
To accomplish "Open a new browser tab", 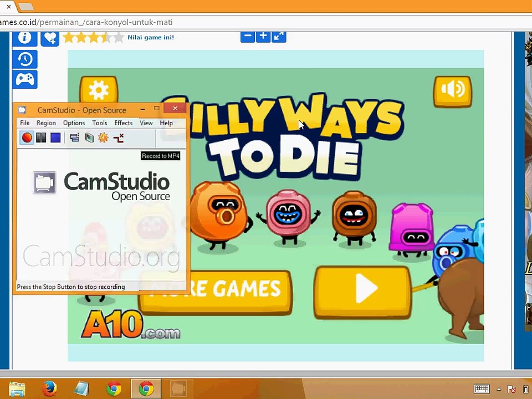I will point(25,7).
